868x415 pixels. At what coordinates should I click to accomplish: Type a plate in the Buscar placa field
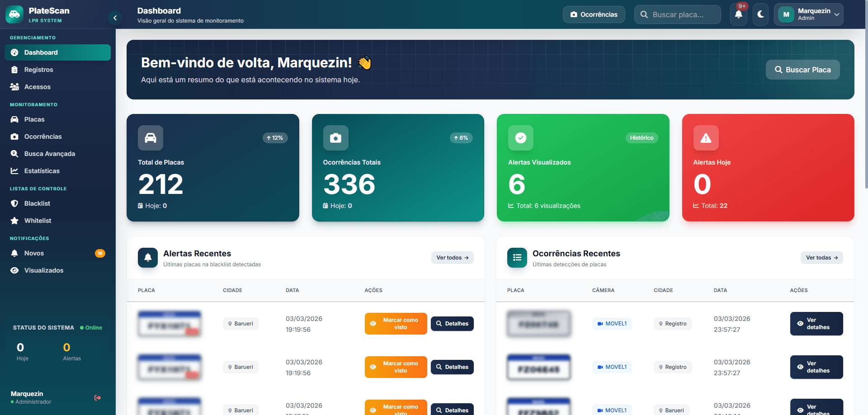(x=682, y=14)
